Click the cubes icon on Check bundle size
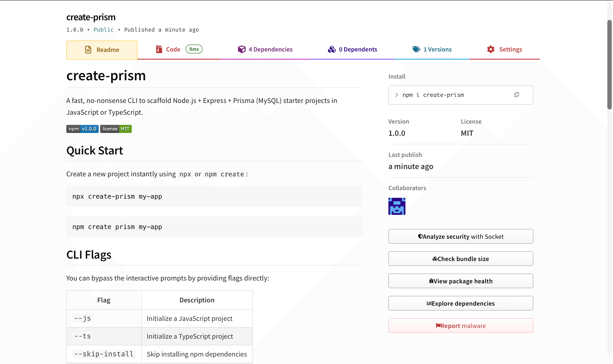Viewport: 613px width, 364px height. coord(435,259)
